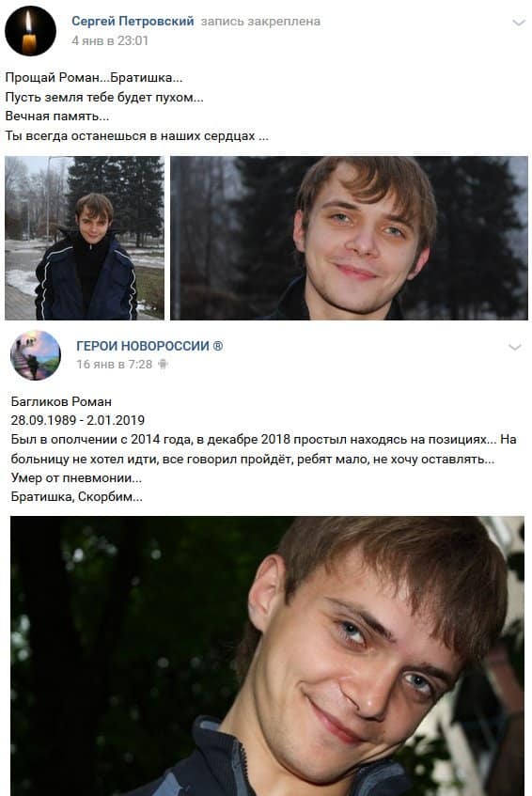Viewport: 532px width, 796px height.
Task: Expand the chevron menu on ГЕРОИ НОВОРОССИИ's post
Action: click(515, 347)
